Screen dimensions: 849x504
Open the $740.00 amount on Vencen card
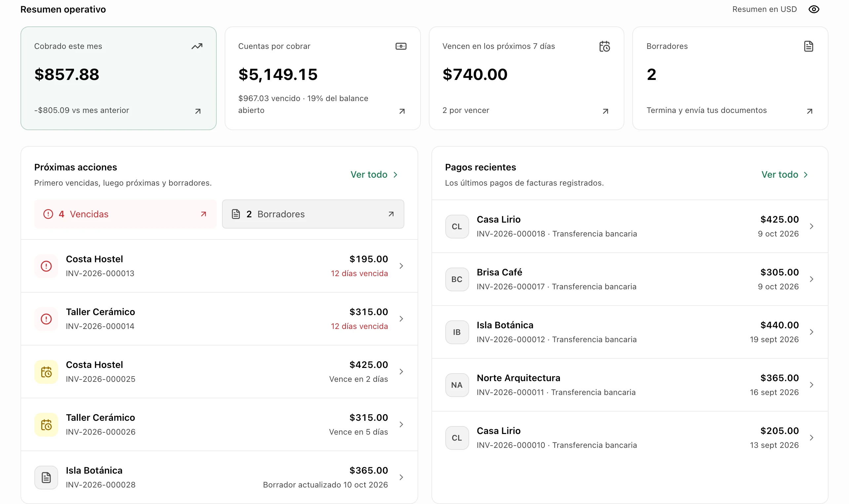(475, 74)
